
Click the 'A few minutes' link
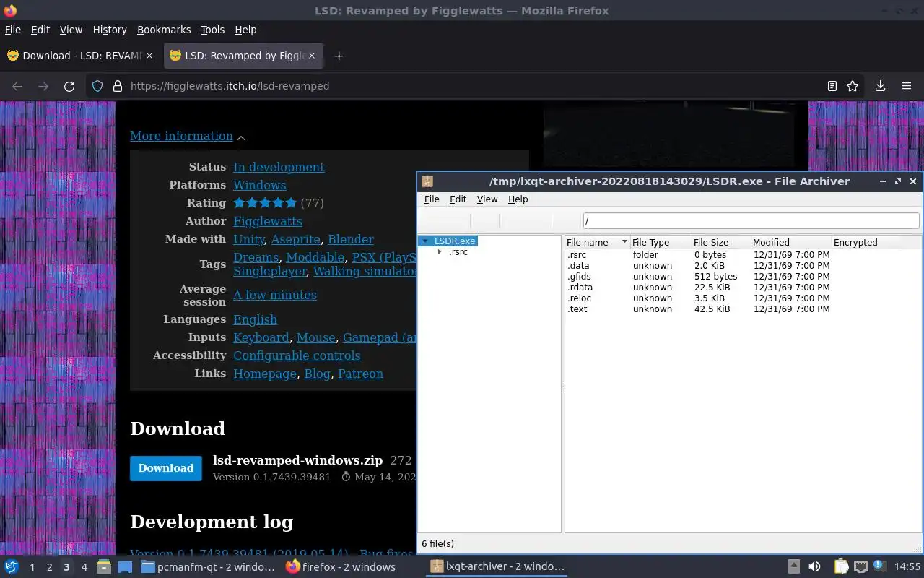pyautogui.click(x=275, y=295)
